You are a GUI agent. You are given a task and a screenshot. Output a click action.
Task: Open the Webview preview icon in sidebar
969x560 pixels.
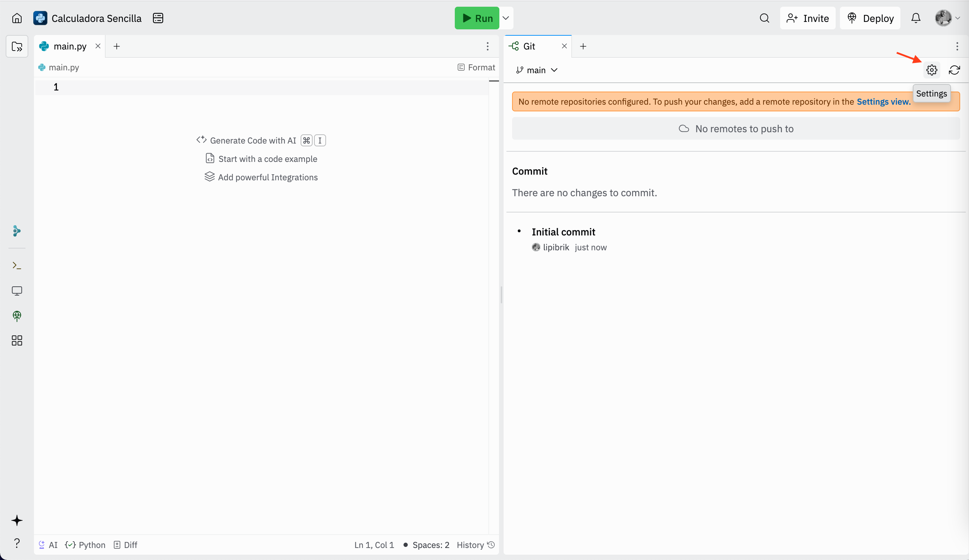click(17, 291)
